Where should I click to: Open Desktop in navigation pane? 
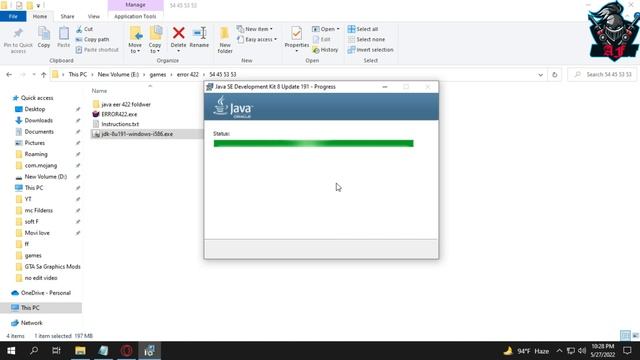tap(35, 109)
